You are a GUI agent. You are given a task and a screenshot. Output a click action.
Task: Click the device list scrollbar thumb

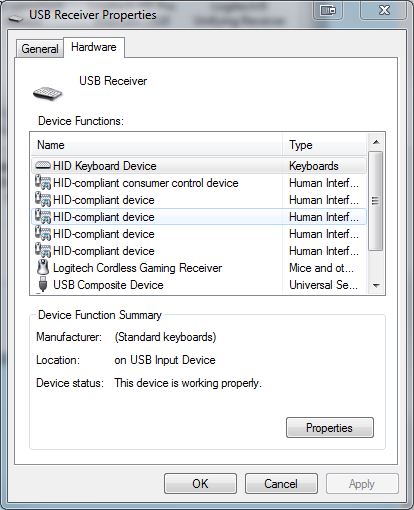[376, 200]
